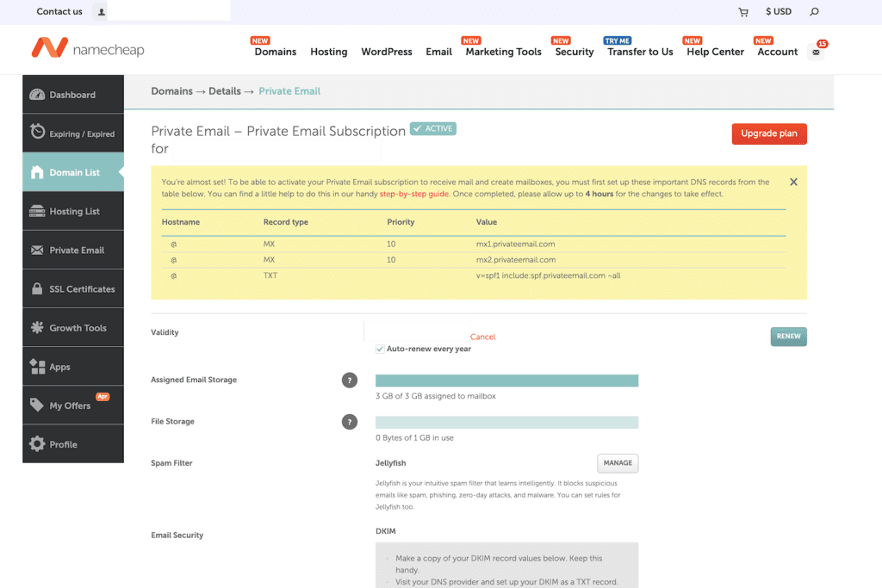The image size is (882, 588).
Task: Click the search magnifier icon
Action: 814,11
